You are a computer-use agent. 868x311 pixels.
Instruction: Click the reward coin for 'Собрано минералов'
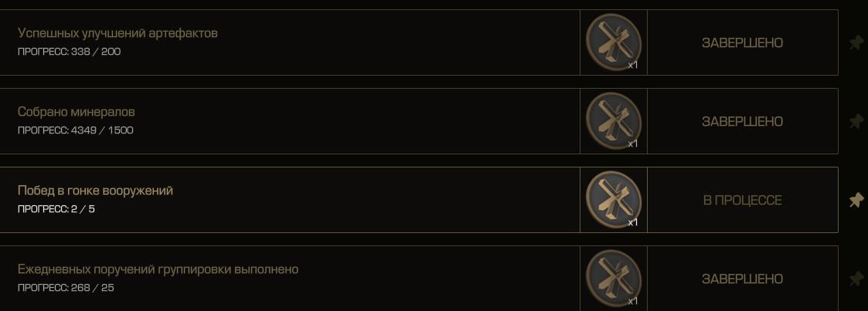click(x=614, y=121)
